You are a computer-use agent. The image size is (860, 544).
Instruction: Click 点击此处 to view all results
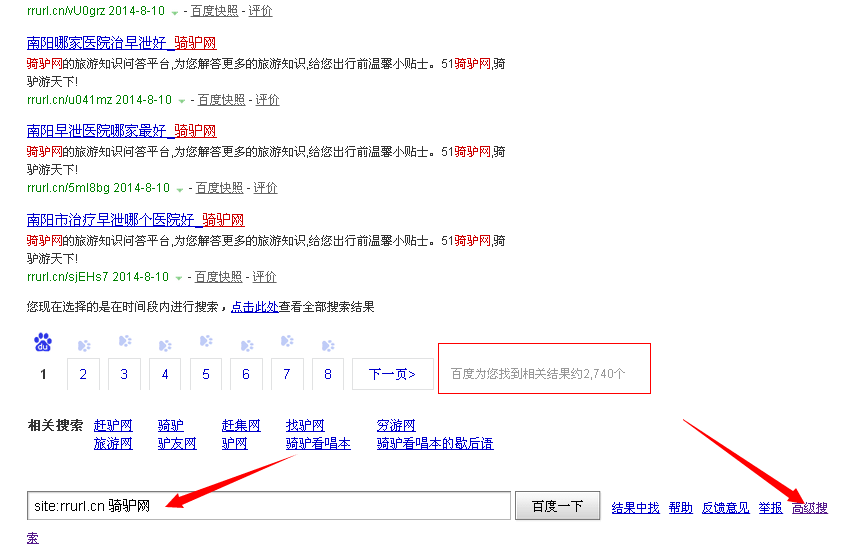coord(255,307)
